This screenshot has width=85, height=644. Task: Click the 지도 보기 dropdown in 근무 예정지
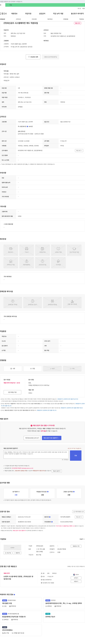point(79,150)
